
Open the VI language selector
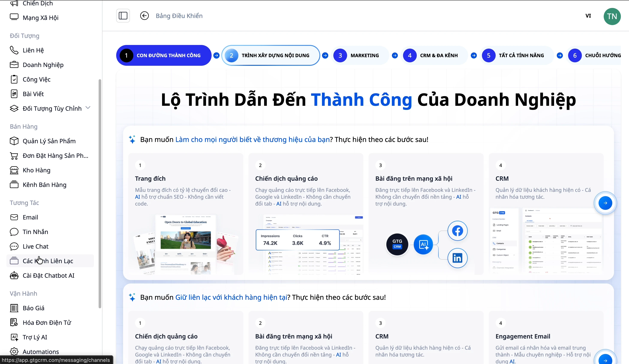pos(588,16)
